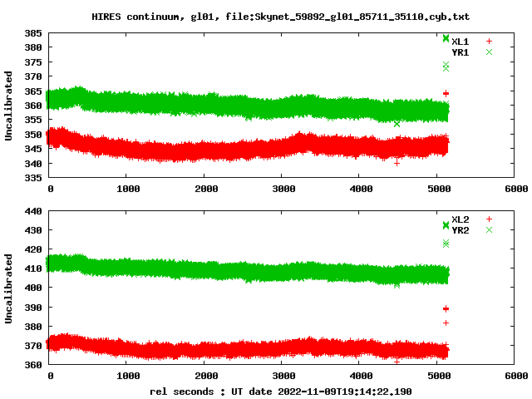The height and width of the screenshot is (399, 532).
Task: Click the plot title 'HIRES continuum, gl01, file:Skynet_59892...'
Action: (281, 17)
